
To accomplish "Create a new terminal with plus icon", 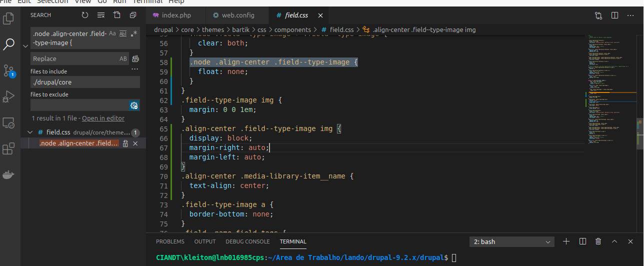I will coord(566,241).
